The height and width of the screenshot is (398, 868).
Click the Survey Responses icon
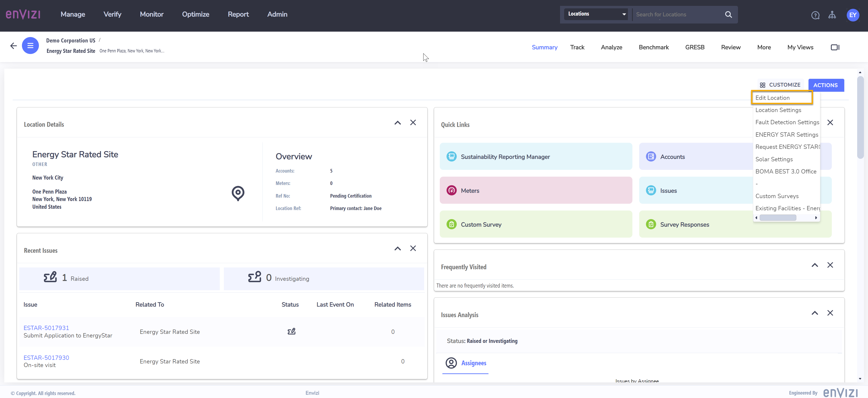click(x=651, y=224)
